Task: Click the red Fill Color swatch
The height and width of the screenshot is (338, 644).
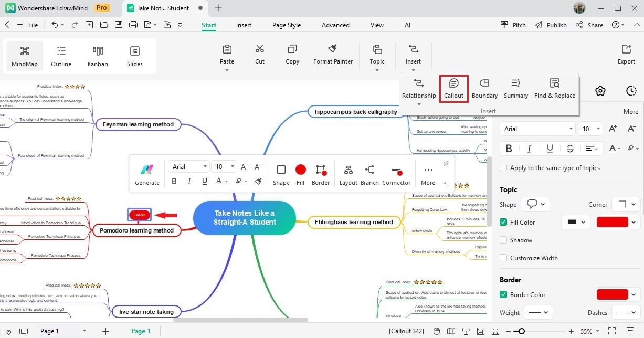Action: tap(612, 222)
